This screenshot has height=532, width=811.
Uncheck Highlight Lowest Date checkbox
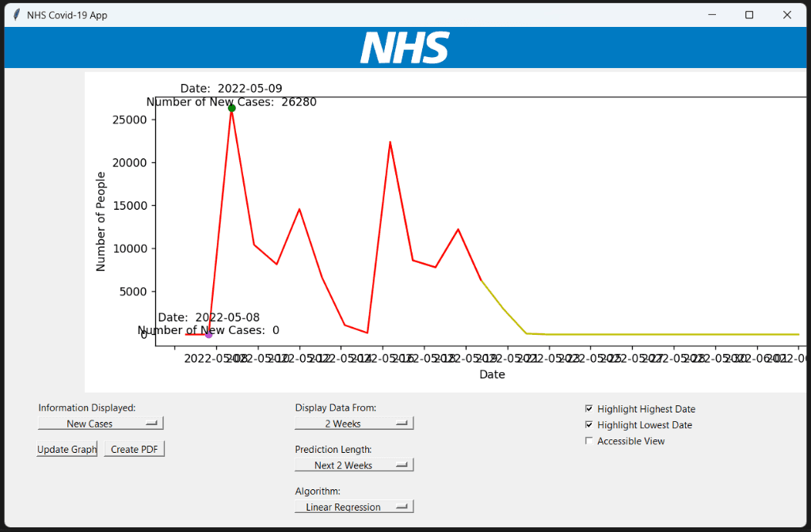[588, 425]
